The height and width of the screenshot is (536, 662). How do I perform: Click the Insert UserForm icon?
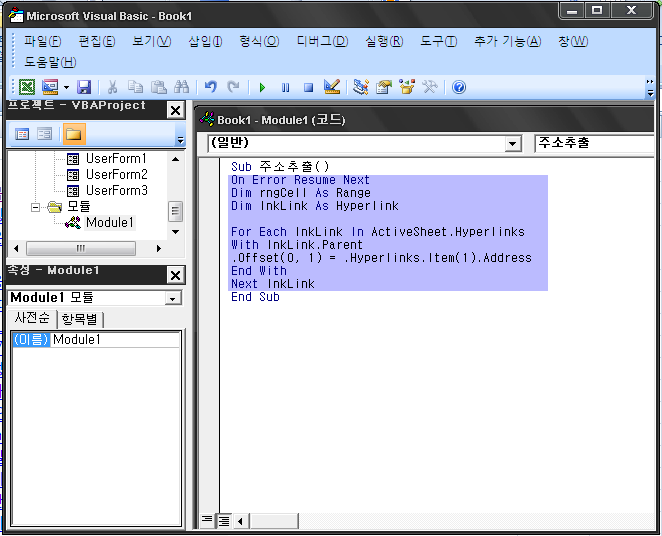(x=50, y=87)
